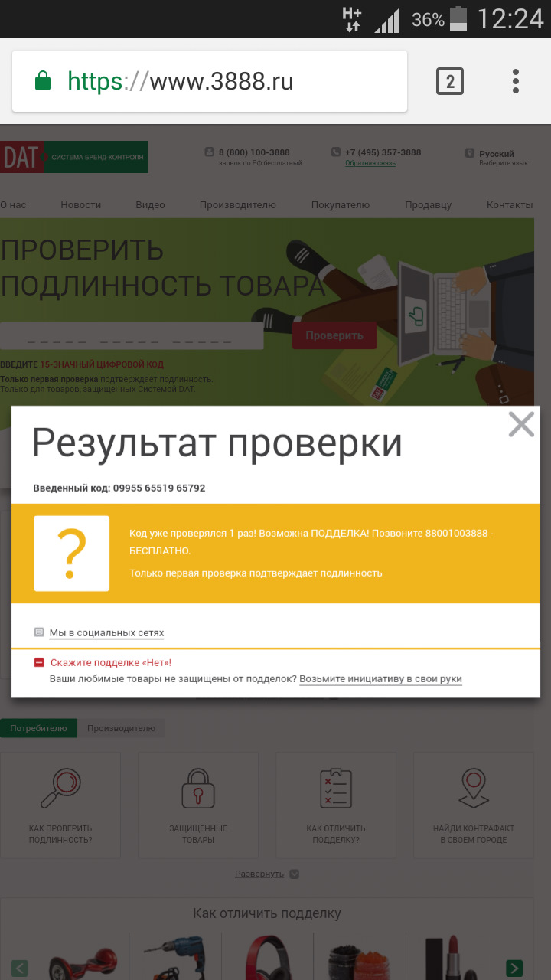Open the Контакты menu item
Viewport: 551px width, 980px height.
[510, 205]
